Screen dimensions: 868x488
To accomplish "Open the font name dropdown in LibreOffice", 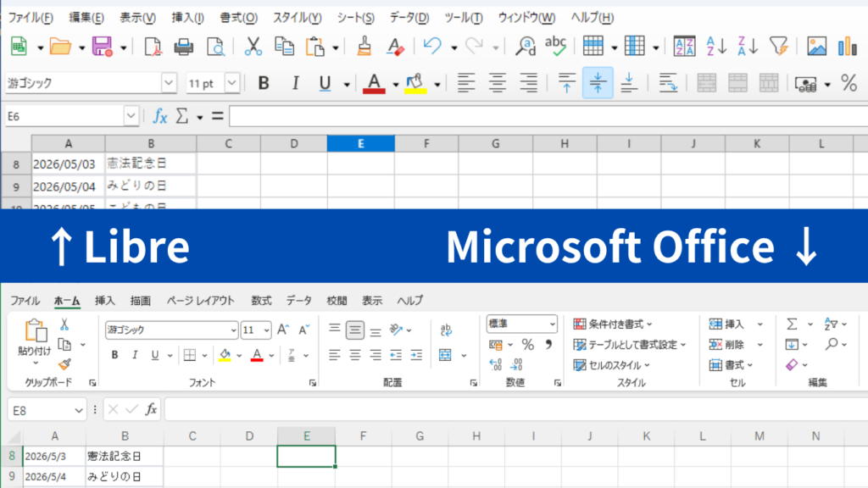I will pos(169,83).
